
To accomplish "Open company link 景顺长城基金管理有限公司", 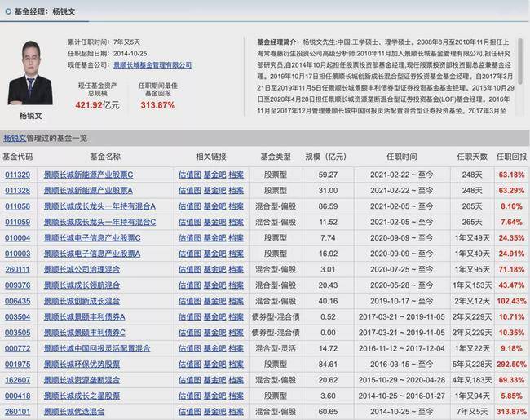I will coord(152,64).
